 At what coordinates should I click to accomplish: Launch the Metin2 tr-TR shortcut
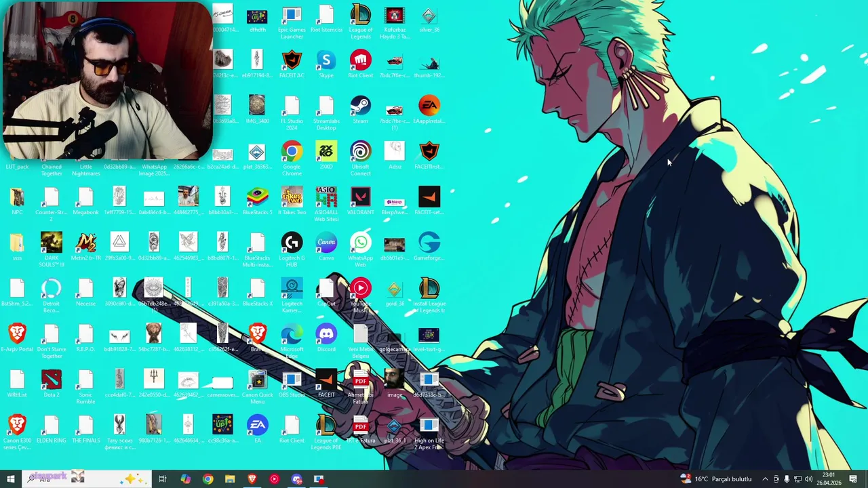85,246
